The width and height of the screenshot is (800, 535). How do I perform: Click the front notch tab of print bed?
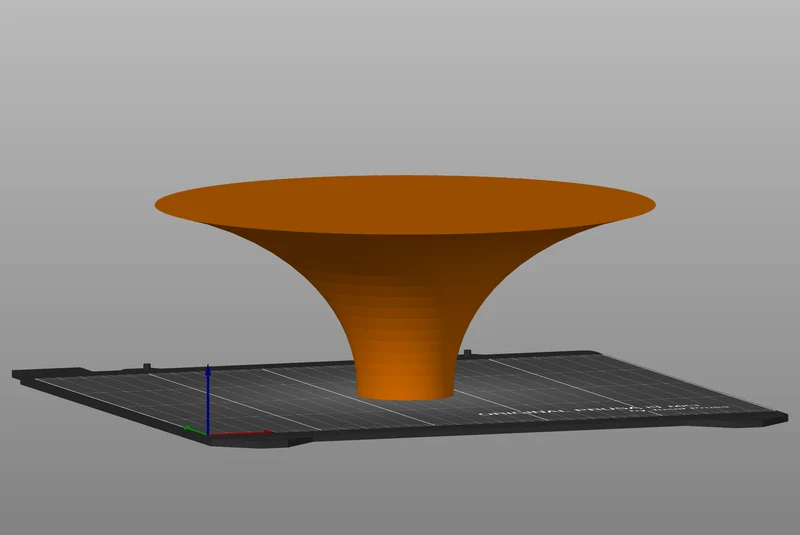(260, 442)
